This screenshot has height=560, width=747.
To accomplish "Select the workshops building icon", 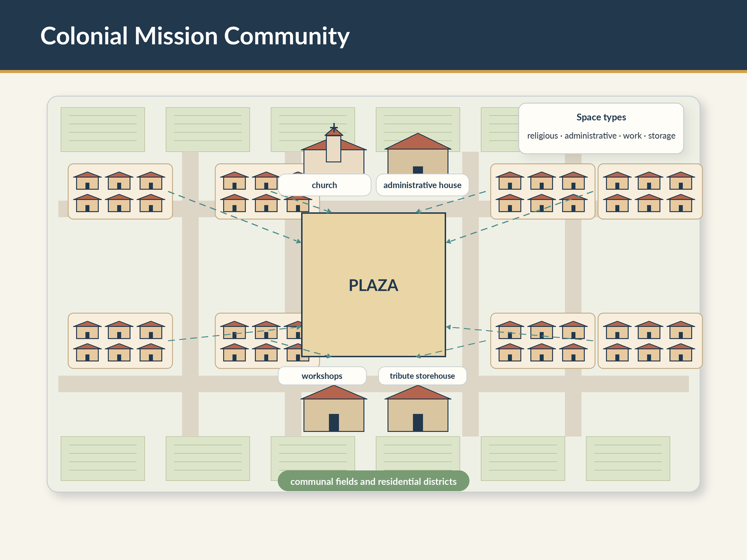I will pos(334,408).
